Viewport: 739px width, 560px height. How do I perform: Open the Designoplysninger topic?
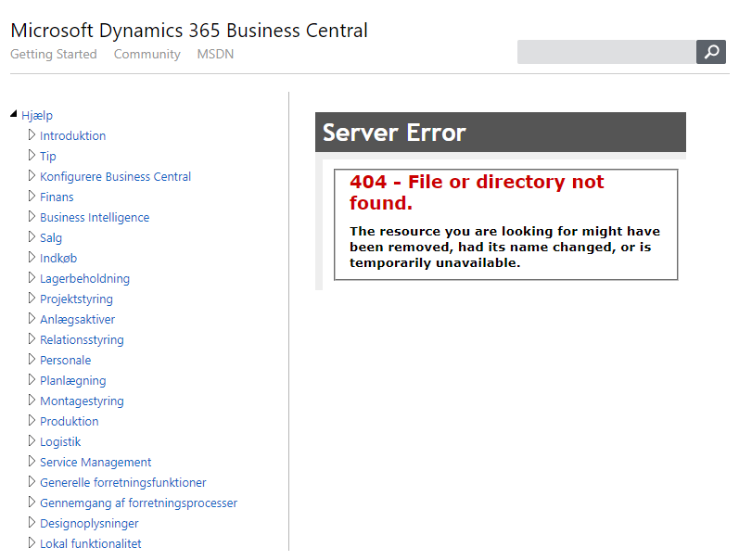(89, 524)
